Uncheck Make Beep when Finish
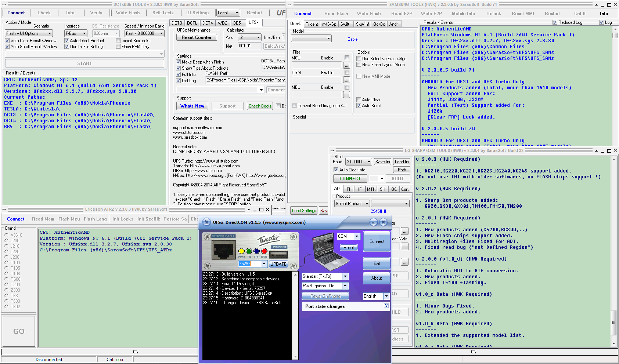619x364 pixels. 179,62
